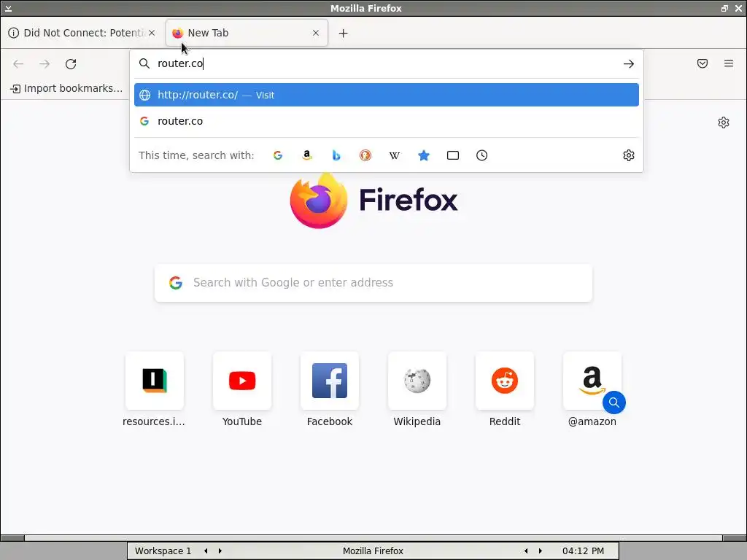This screenshot has width=747, height=560.
Task: Search open tabs icon
Action: tap(452, 155)
